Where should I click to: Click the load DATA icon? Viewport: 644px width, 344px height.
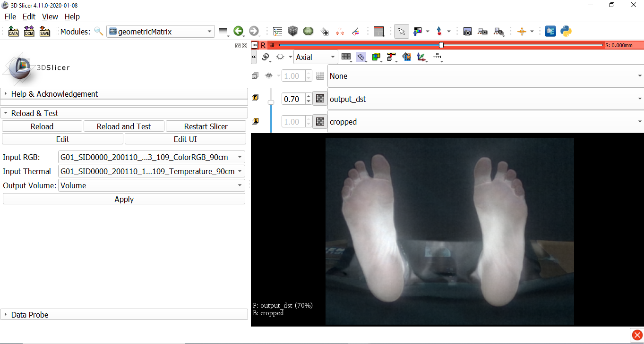(x=13, y=32)
